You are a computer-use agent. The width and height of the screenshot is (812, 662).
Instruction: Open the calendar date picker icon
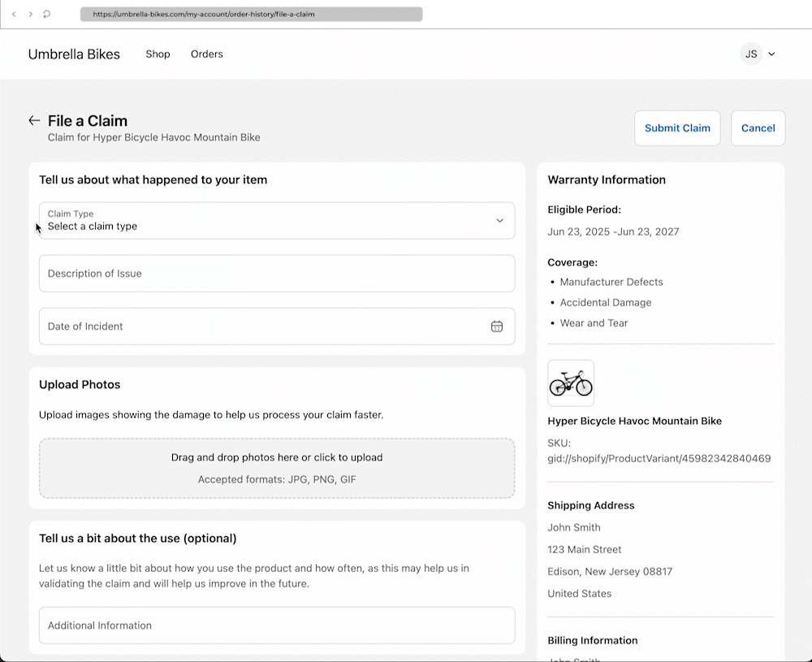tap(497, 327)
